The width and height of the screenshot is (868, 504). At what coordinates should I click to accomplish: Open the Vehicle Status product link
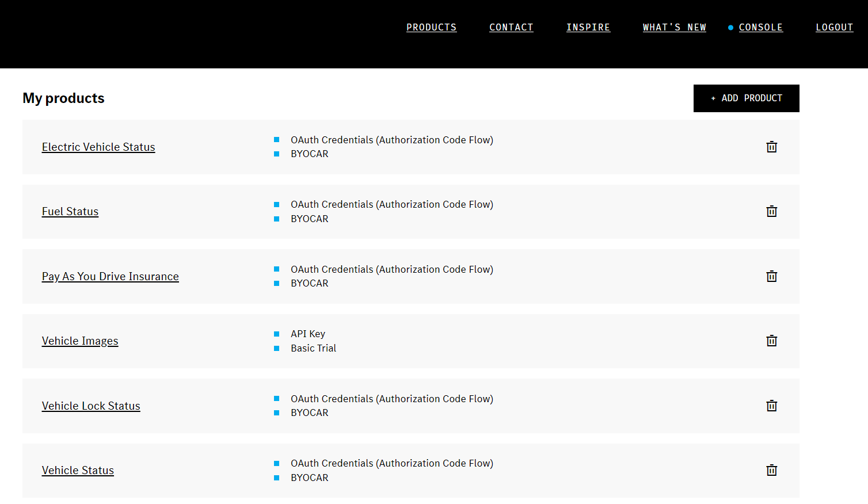pos(78,470)
